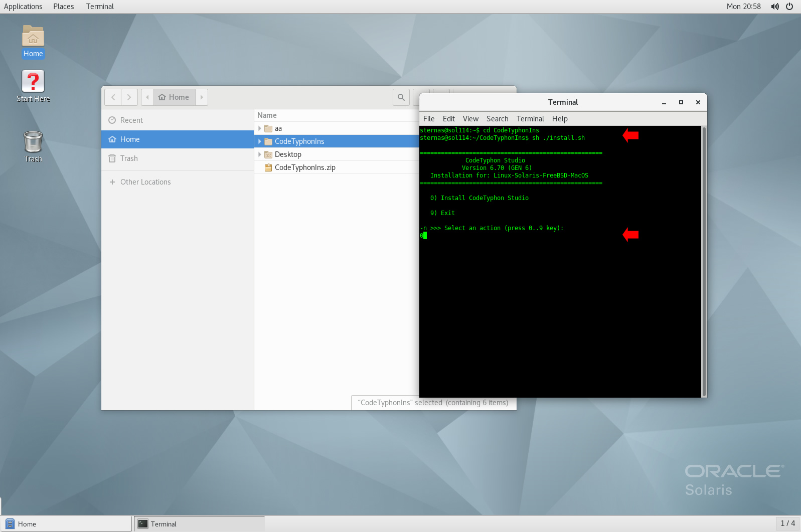Close the Terminal window
The image size is (801, 532).
698,102
